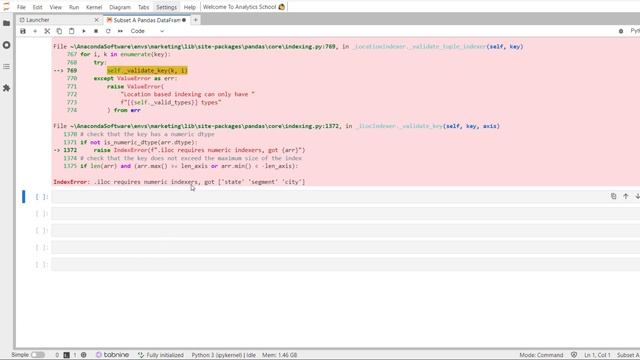
Task: Open the Edit menu
Action: click(x=38, y=7)
